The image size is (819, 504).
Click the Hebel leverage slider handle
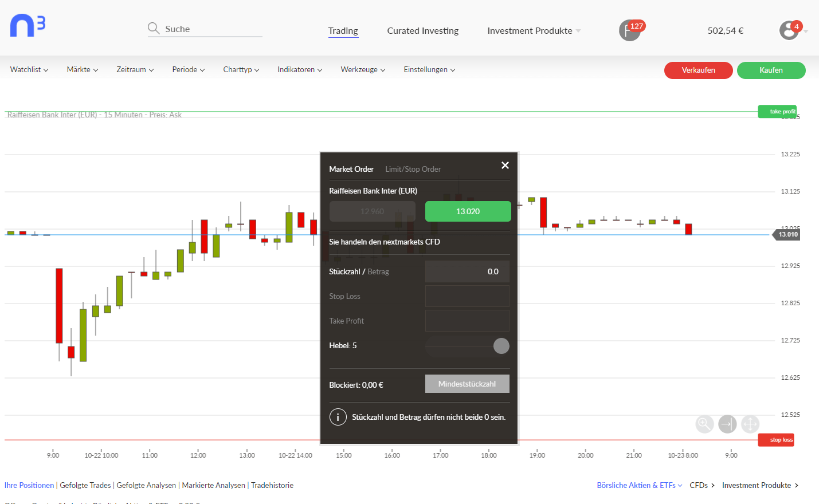[x=501, y=346]
